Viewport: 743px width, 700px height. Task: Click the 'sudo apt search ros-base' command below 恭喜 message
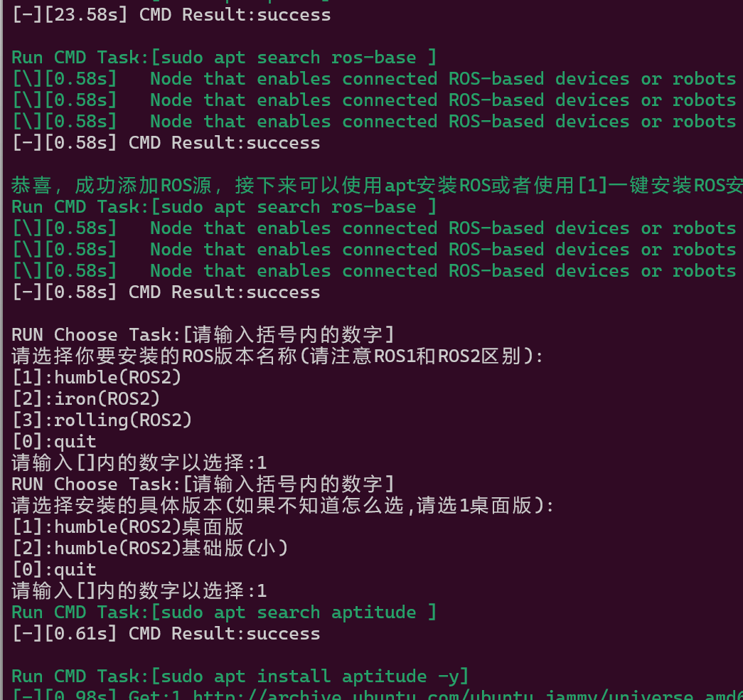pos(288,207)
